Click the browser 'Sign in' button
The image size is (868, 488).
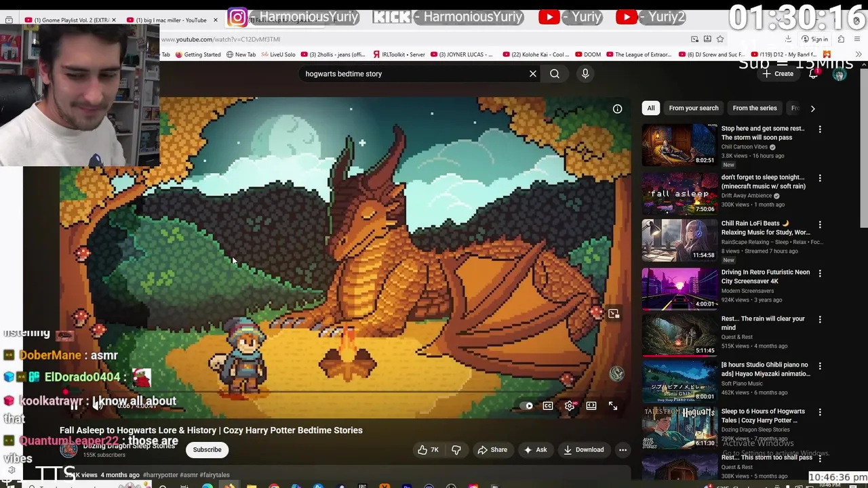point(814,39)
